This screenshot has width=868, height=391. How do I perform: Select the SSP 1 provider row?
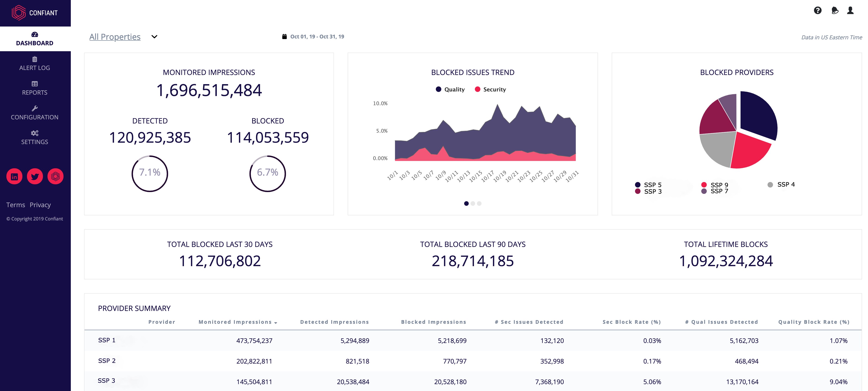click(473, 341)
